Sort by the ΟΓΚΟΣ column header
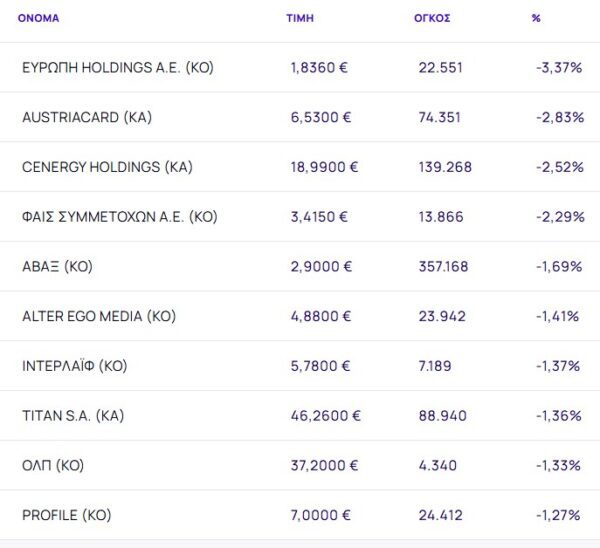Viewport: 600px width, 548px height. [432, 18]
